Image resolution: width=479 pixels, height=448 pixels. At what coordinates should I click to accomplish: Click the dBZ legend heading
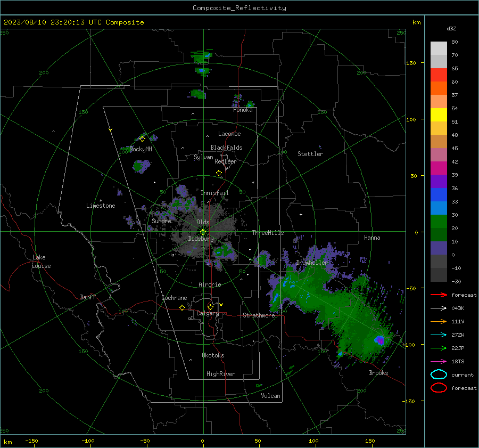(451, 28)
